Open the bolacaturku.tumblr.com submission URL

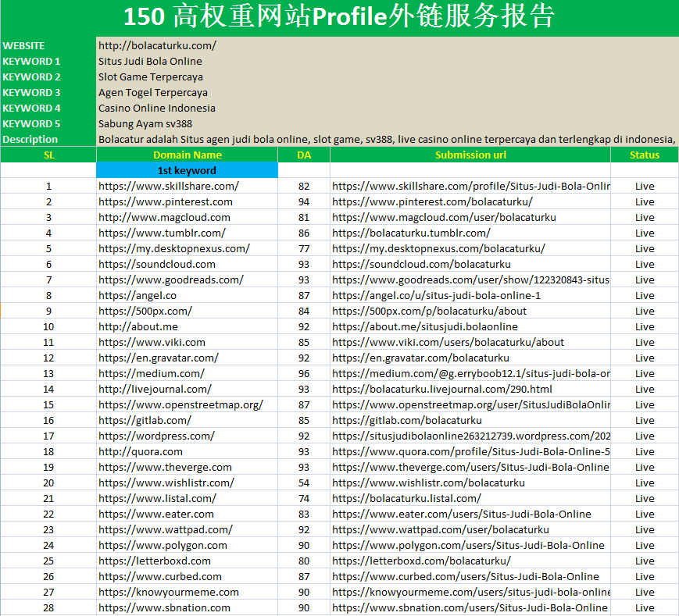tap(411, 233)
